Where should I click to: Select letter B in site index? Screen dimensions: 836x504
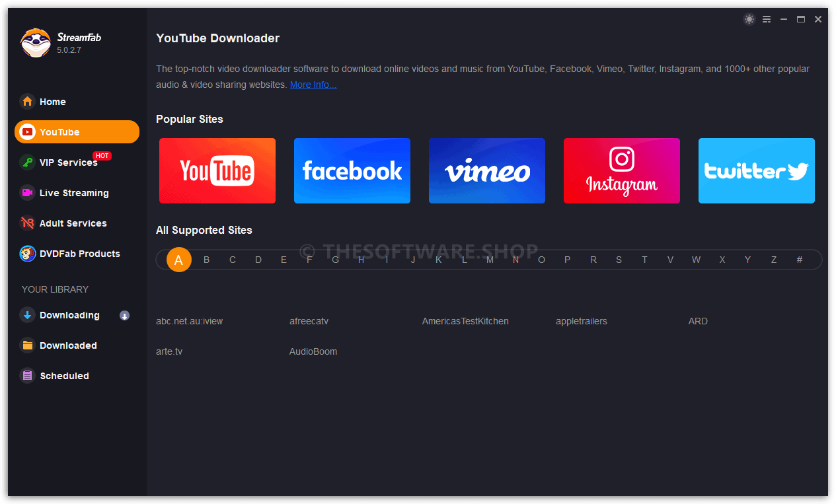pos(206,260)
